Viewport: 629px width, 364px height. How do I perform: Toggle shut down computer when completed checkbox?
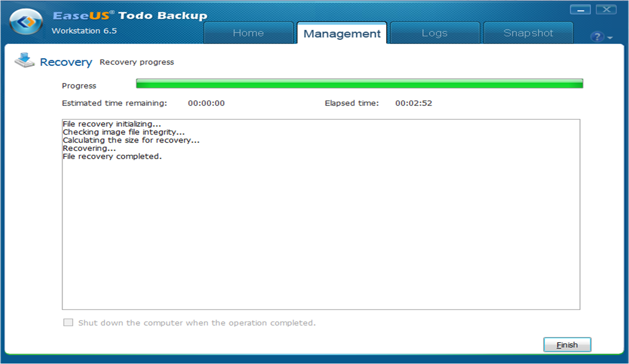coord(68,323)
